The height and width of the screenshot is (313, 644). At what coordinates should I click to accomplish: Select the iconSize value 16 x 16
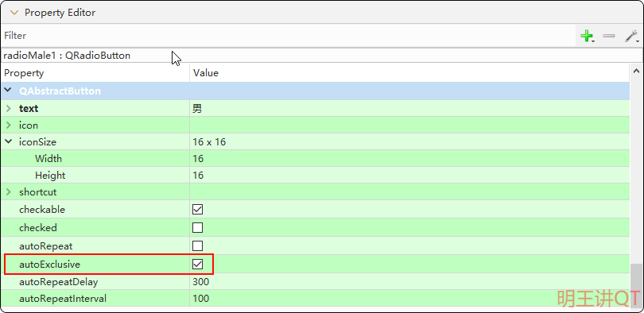pos(209,142)
